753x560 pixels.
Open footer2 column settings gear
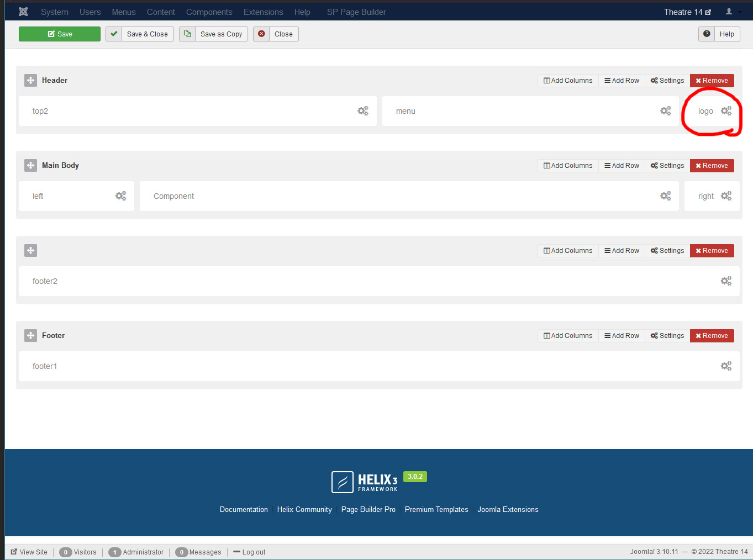726,281
